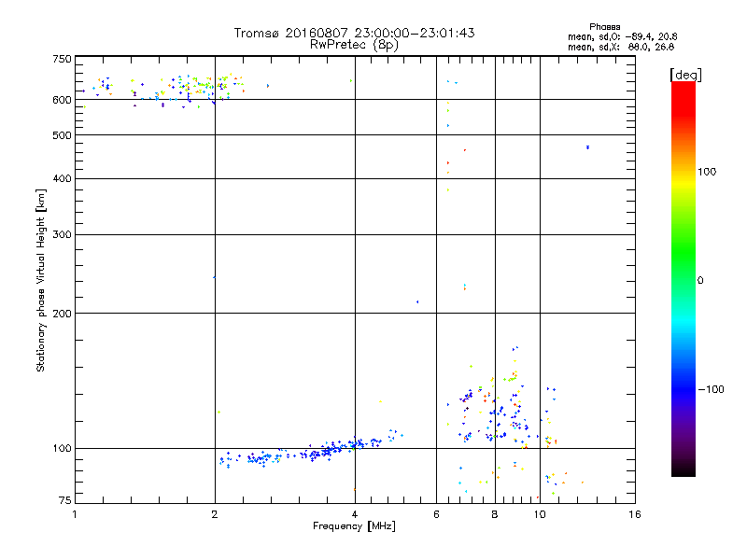This screenshot has width=747, height=560.
Task: Click the plot title 'Tromsø 20160807 23:00:00-23:01:43'
Action: (354, 33)
